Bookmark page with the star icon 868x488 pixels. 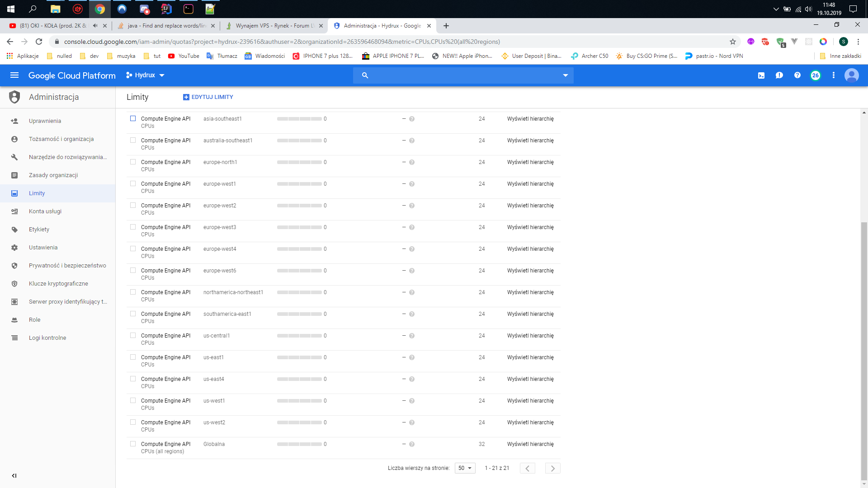tap(733, 42)
